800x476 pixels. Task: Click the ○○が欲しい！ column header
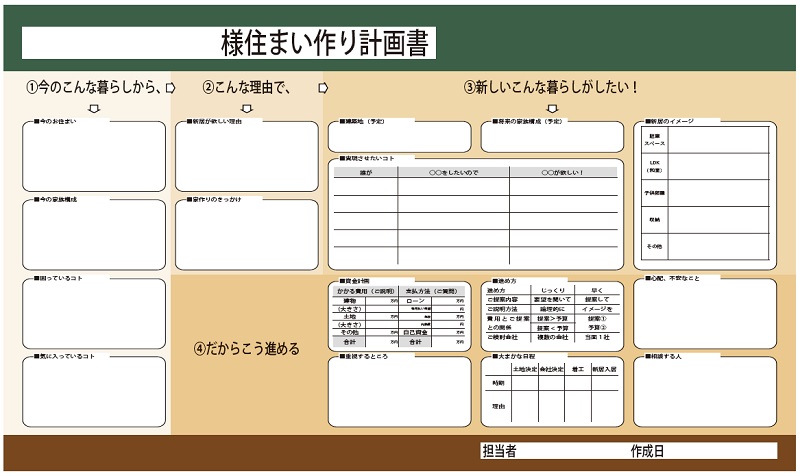tap(562, 173)
